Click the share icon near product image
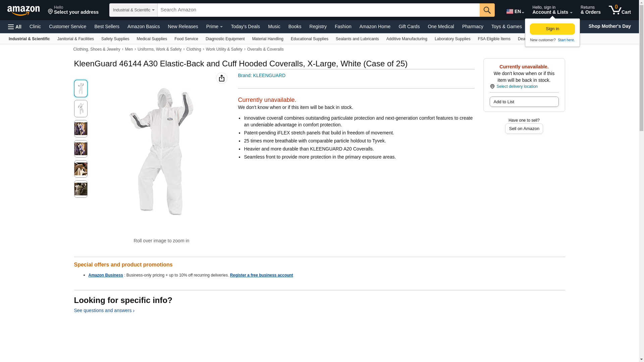Image resolution: width=644 pixels, height=362 pixels. click(x=221, y=78)
